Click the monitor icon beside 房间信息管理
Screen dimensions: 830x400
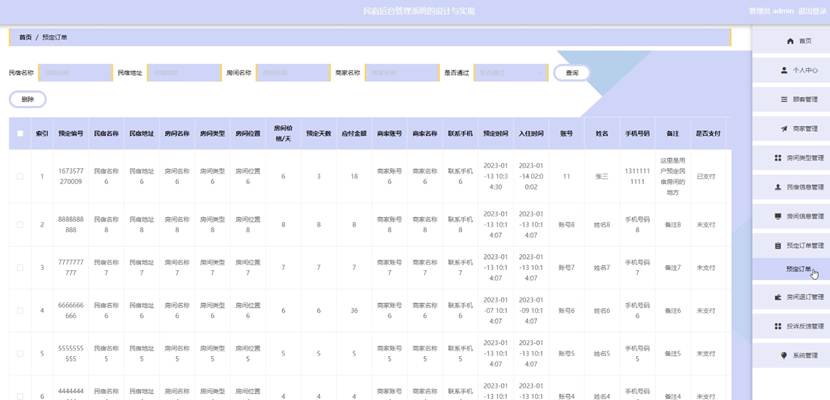coord(778,216)
